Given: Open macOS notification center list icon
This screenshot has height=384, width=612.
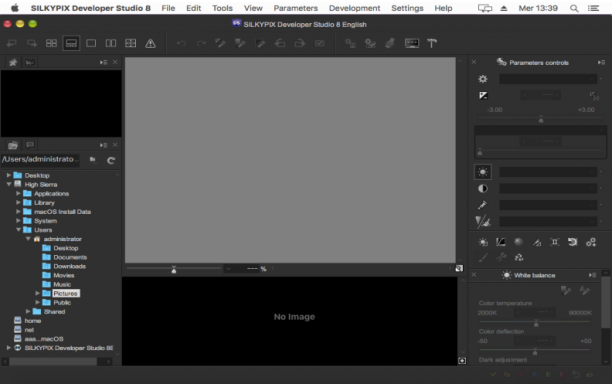Looking at the screenshot, I should coord(594,8).
